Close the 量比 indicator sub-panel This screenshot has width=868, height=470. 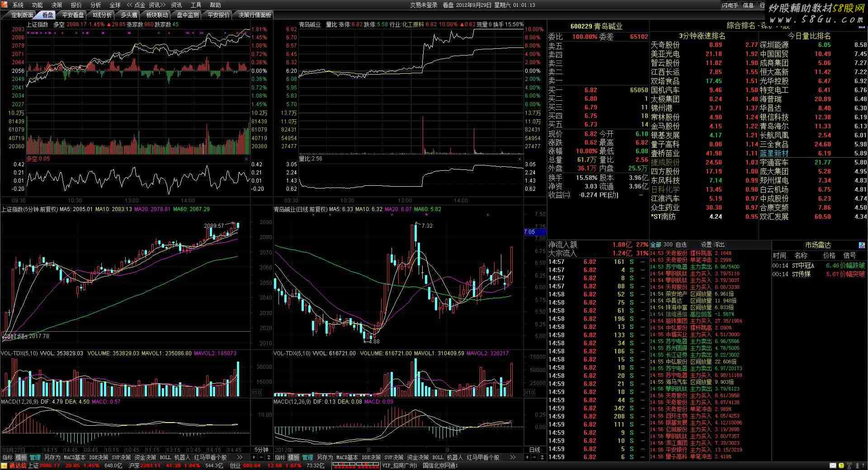point(519,159)
